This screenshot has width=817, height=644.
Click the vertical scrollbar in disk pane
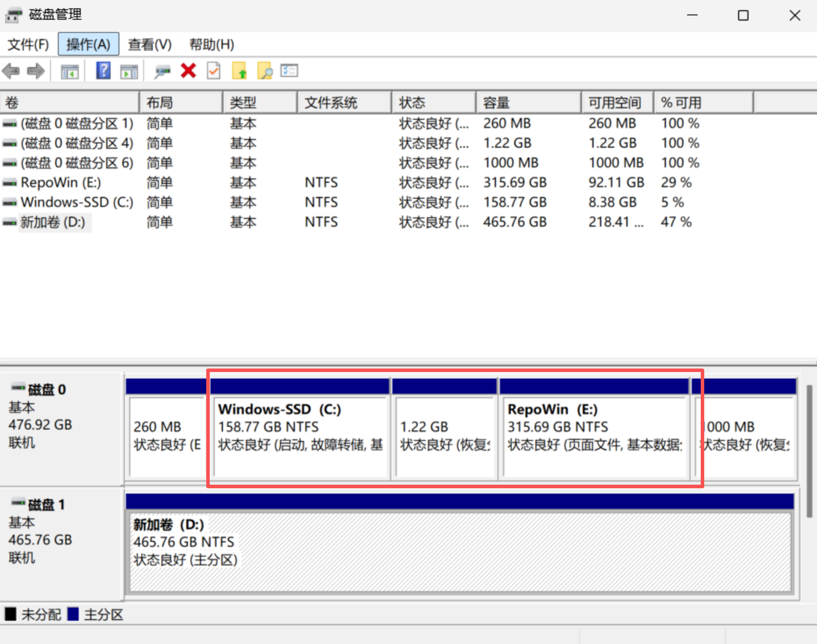[x=809, y=452]
